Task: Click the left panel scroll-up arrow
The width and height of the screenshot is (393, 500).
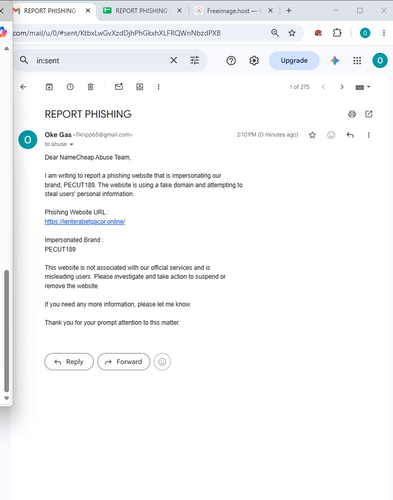Action: 6,48
